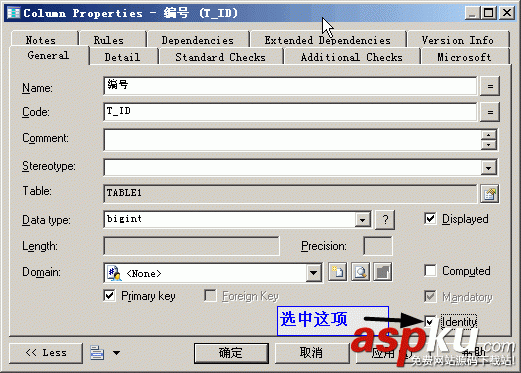Open the Dependencies tab
Screen dimensions: 521x373
[x=198, y=40]
